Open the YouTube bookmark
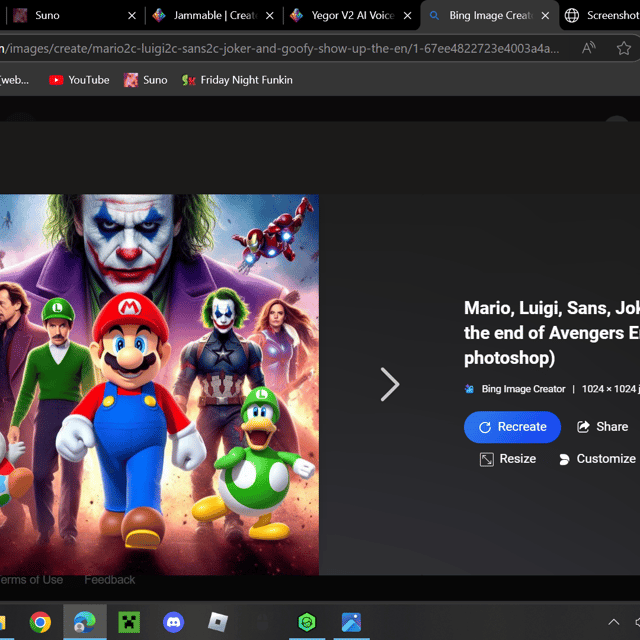This screenshot has width=640, height=640. (x=79, y=80)
